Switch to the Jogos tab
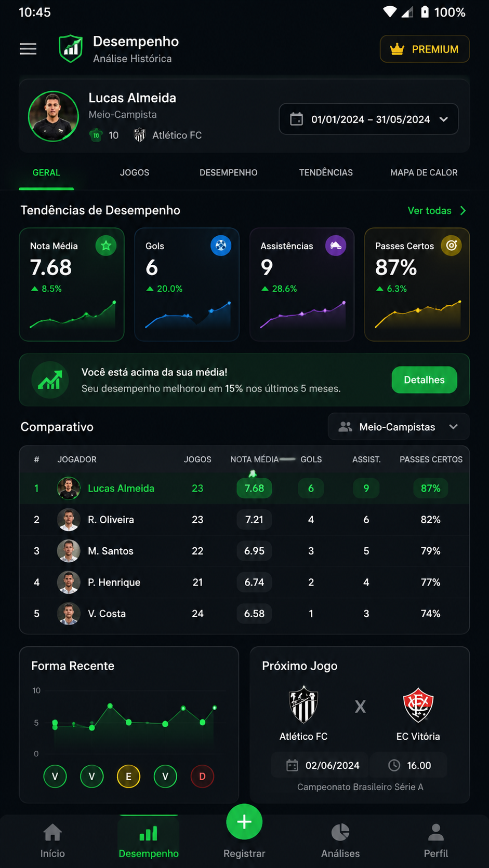 (135, 172)
